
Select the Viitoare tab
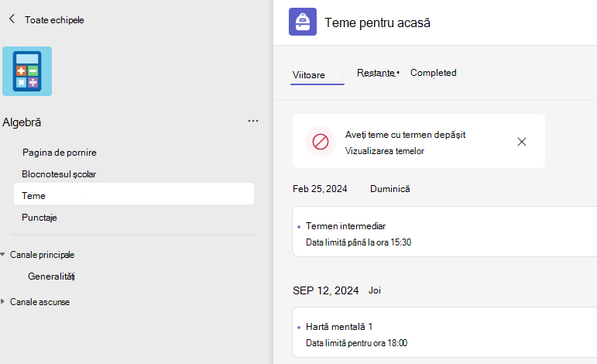point(309,75)
